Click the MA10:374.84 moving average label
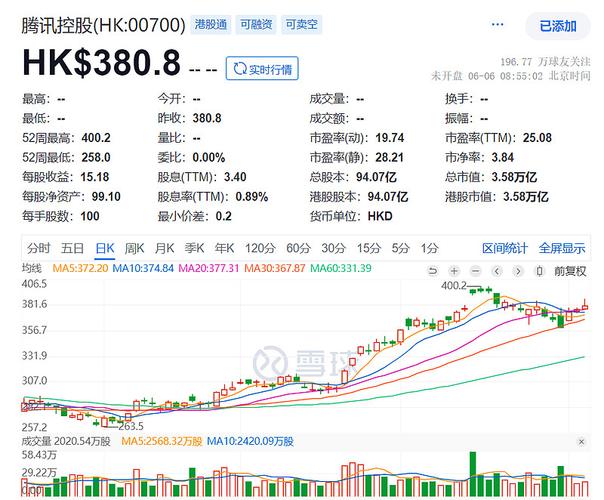This screenshot has width=604, height=500. click(143, 268)
